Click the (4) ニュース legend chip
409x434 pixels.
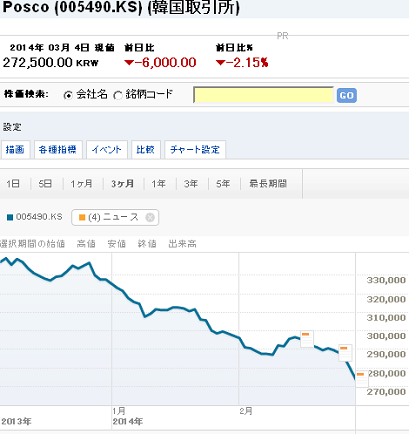(115, 218)
